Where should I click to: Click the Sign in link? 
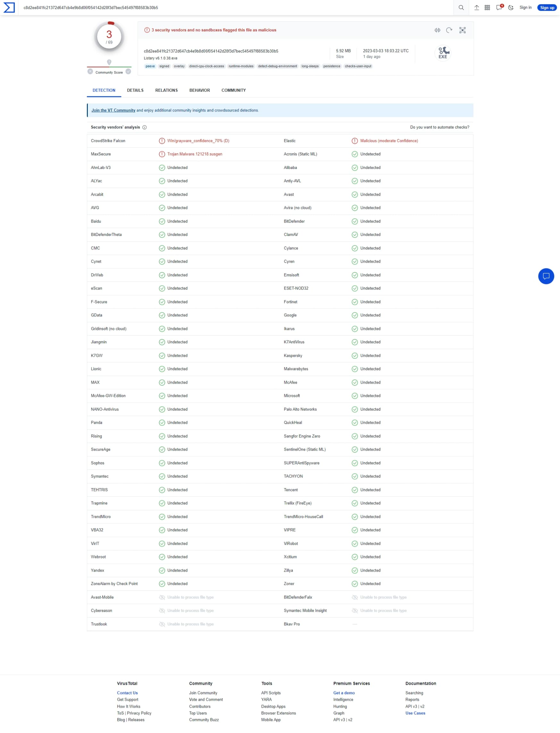click(525, 8)
